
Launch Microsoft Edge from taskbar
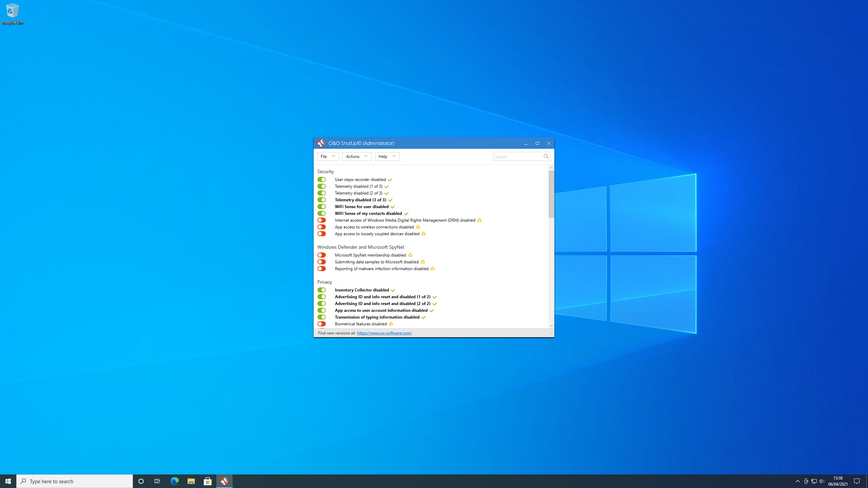[174, 481]
